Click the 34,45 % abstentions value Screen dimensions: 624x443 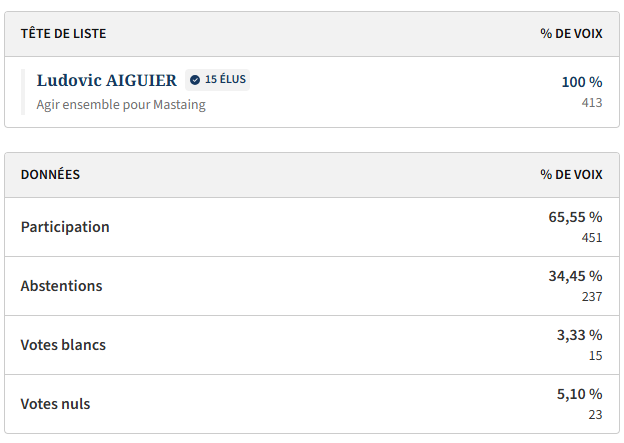575,276
